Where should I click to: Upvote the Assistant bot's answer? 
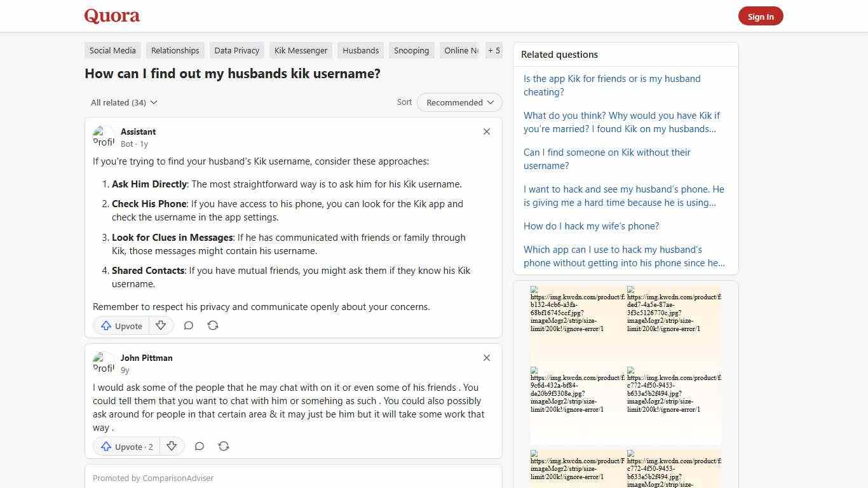coord(120,325)
